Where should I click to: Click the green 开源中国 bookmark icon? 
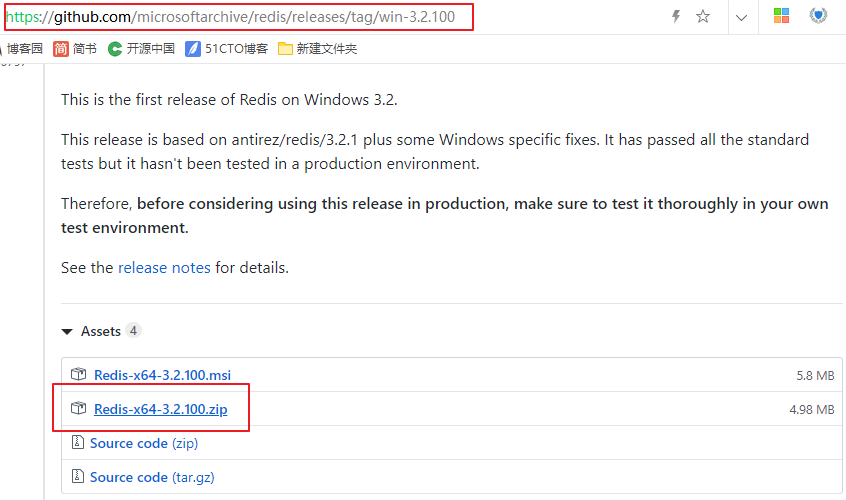point(114,49)
